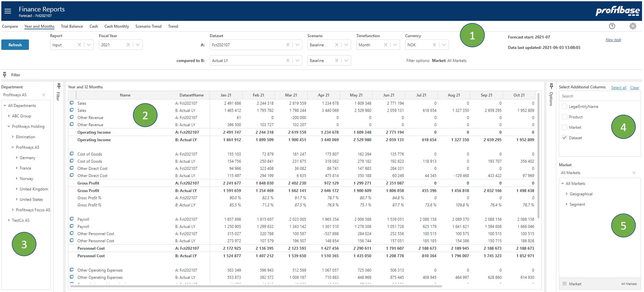The height and width of the screenshot is (292, 644).
Task: Enable the Market column checkbox
Action: (565, 127)
